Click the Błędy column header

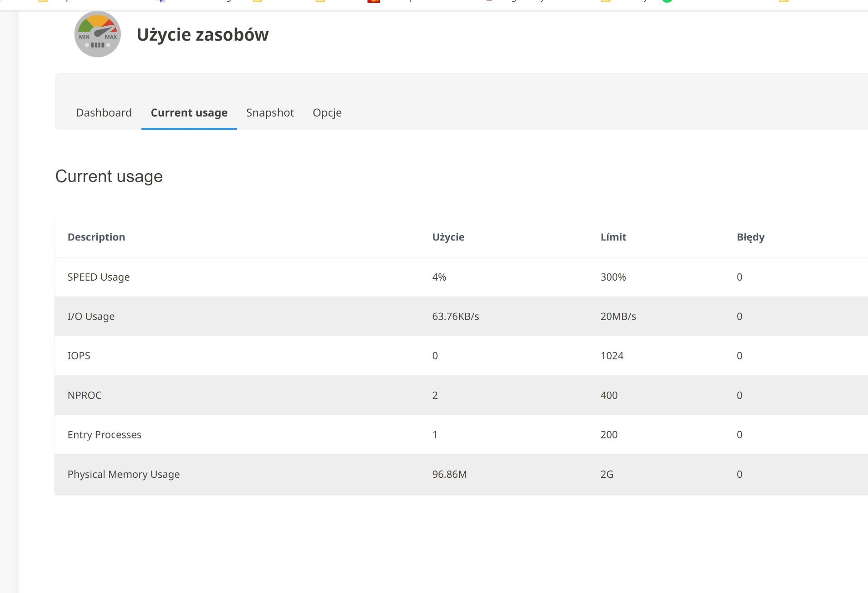coord(750,237)
